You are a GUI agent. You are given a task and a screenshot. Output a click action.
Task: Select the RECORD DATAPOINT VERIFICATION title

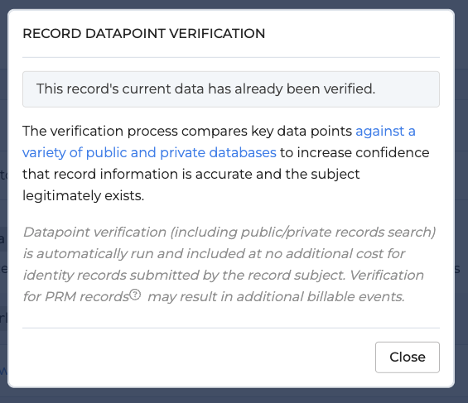144,33
